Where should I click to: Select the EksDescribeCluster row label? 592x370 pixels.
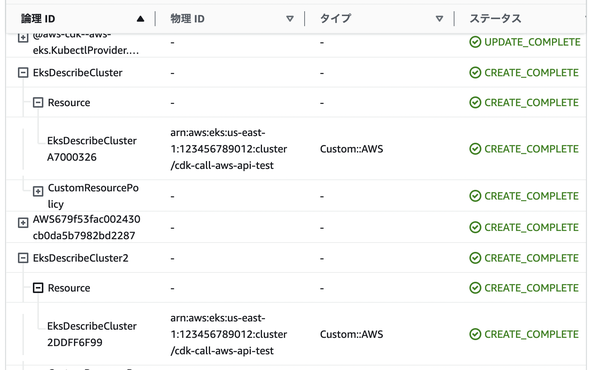click(77, 72)
